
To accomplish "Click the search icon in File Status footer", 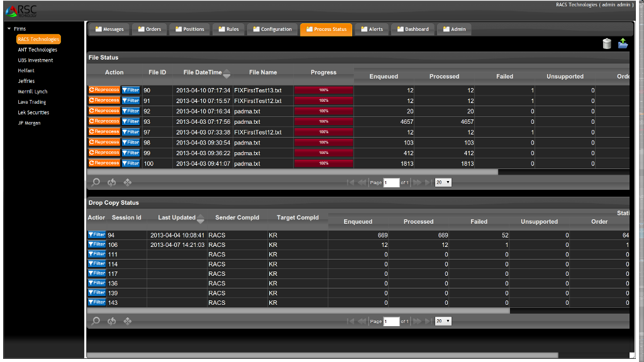I will (x=96, y=182).
